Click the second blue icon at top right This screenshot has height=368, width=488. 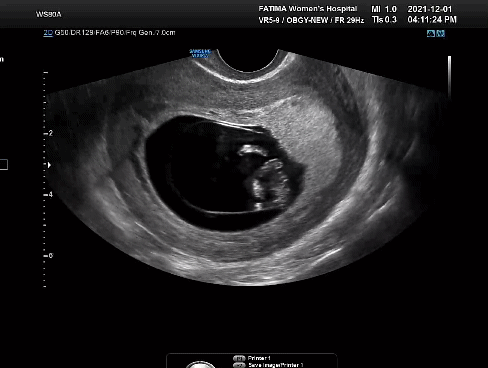tap(441, 33)
